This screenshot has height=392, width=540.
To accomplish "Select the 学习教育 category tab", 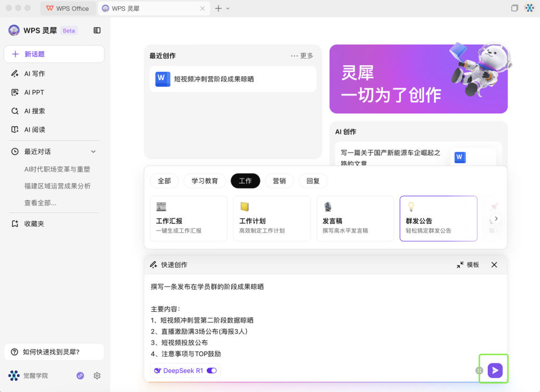I will coord(205,181).
